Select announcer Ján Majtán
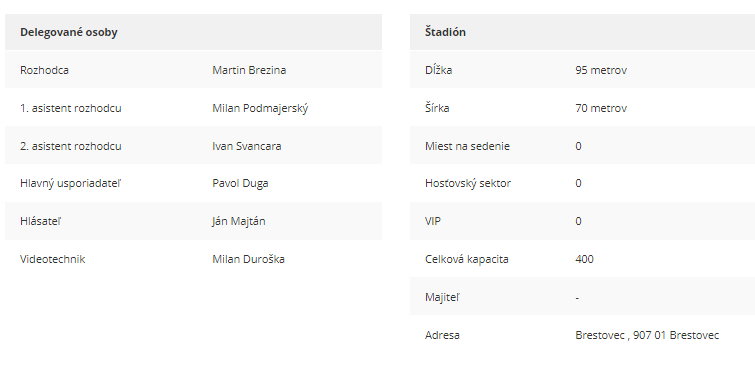 click(x=239, y=222)
